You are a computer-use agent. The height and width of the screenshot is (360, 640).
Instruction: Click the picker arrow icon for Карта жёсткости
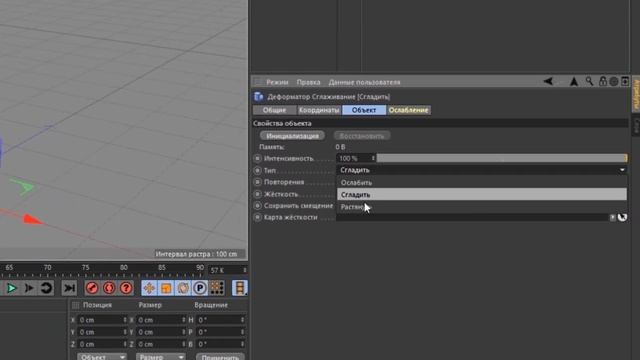coord(622,217)
